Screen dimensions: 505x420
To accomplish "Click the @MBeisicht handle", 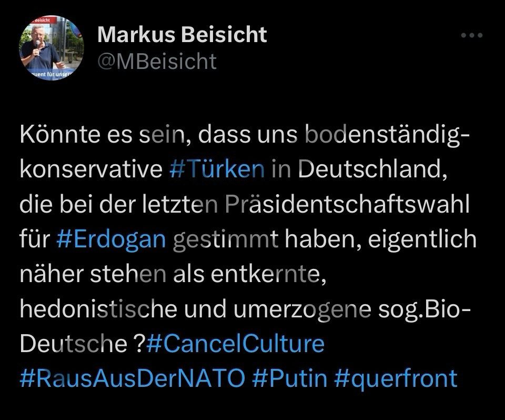I will pyautogui.click(x=157, y=62).
